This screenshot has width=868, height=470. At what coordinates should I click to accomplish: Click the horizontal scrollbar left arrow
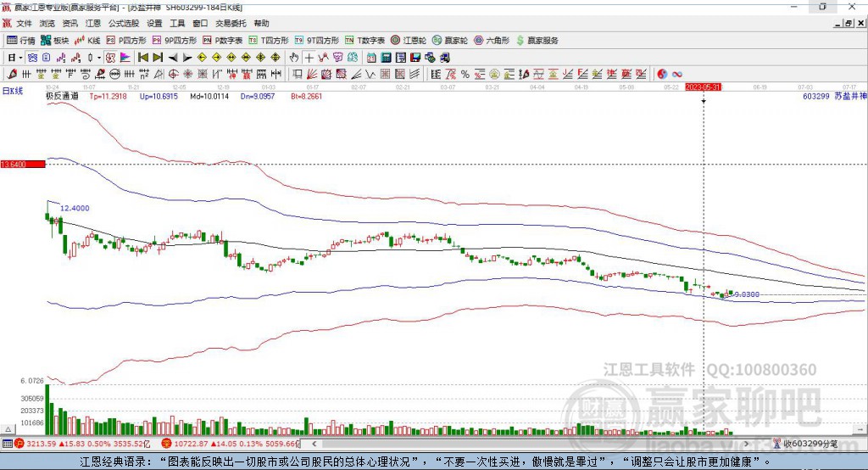(314, 444)
